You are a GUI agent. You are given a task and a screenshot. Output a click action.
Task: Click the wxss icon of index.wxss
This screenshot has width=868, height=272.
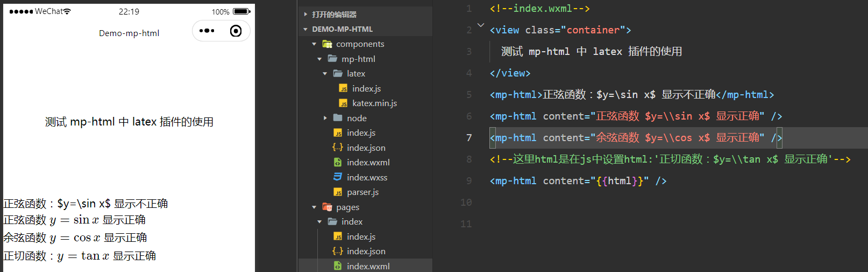[x=338, y=177]
